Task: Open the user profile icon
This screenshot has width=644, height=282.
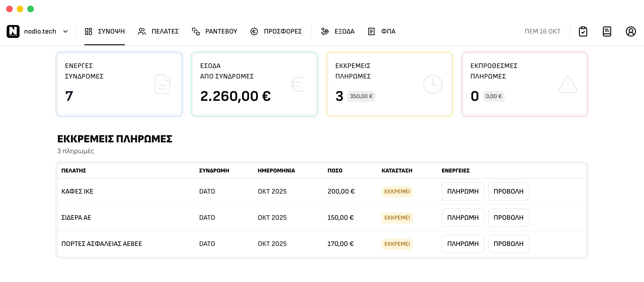Action: 630,31
